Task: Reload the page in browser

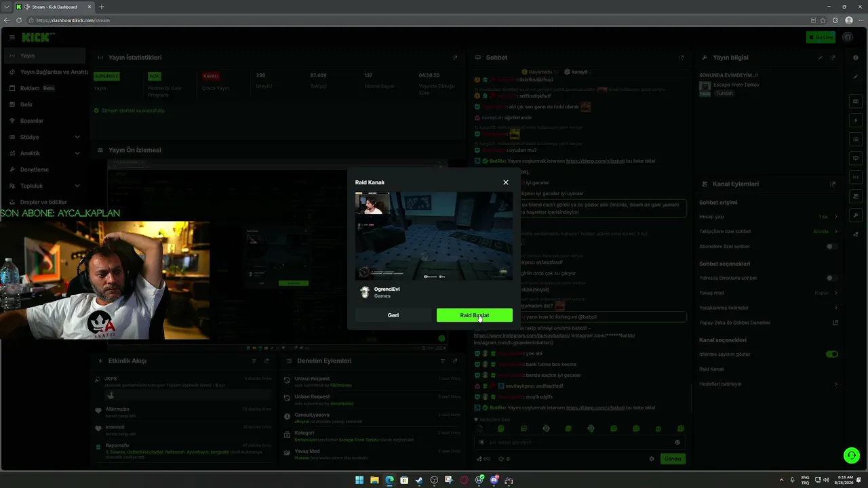Action: point(18,20)
